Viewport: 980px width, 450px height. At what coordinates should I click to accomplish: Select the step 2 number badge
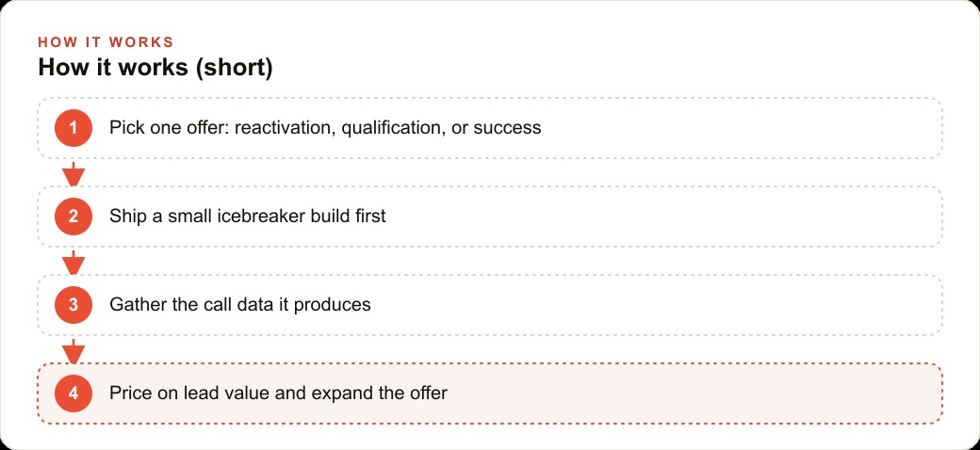(73, 217)
